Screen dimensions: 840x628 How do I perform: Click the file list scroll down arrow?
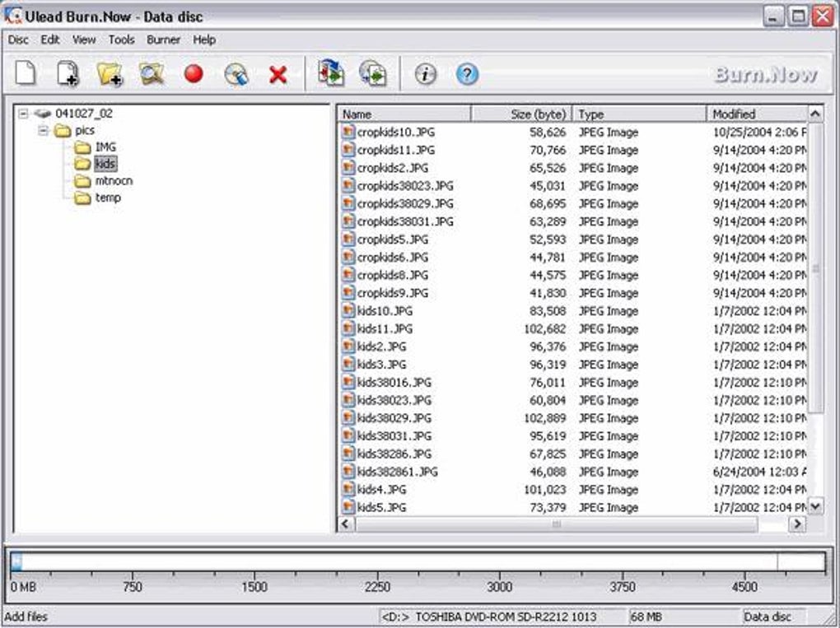tap(814, 506)
